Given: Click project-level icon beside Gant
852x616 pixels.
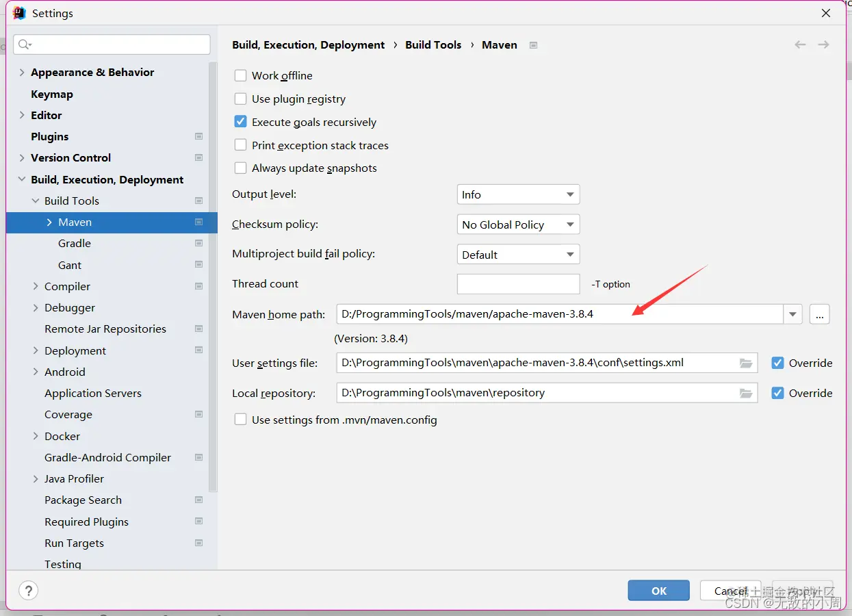Looking at the screenshot, I should 198,265.
